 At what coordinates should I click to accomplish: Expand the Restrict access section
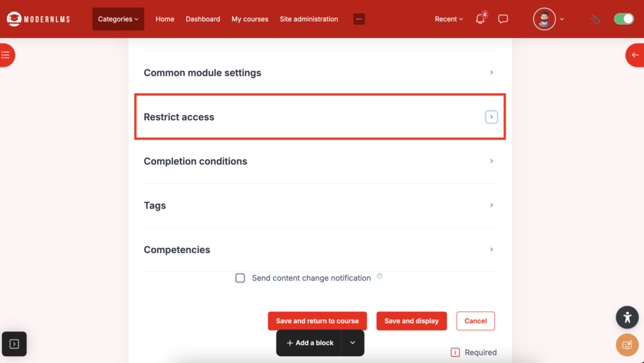click(491, 117)
